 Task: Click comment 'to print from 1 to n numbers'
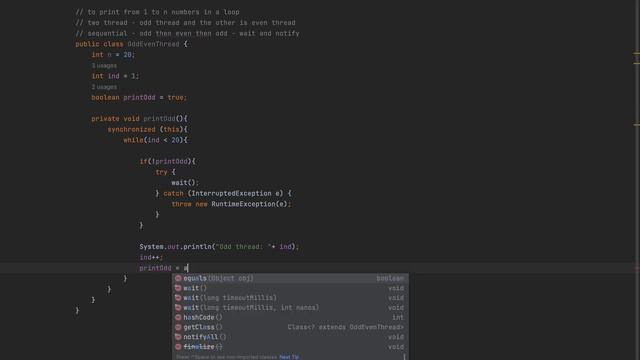[158, 12]
